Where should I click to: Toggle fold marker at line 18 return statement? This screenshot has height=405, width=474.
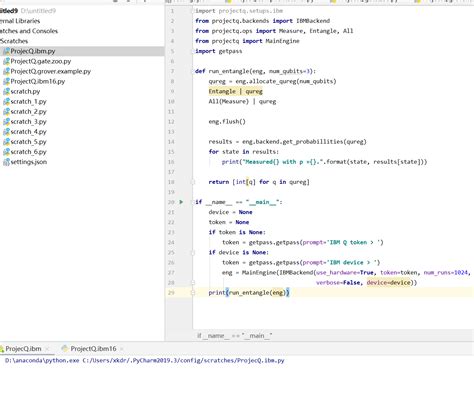pos(192,182)
